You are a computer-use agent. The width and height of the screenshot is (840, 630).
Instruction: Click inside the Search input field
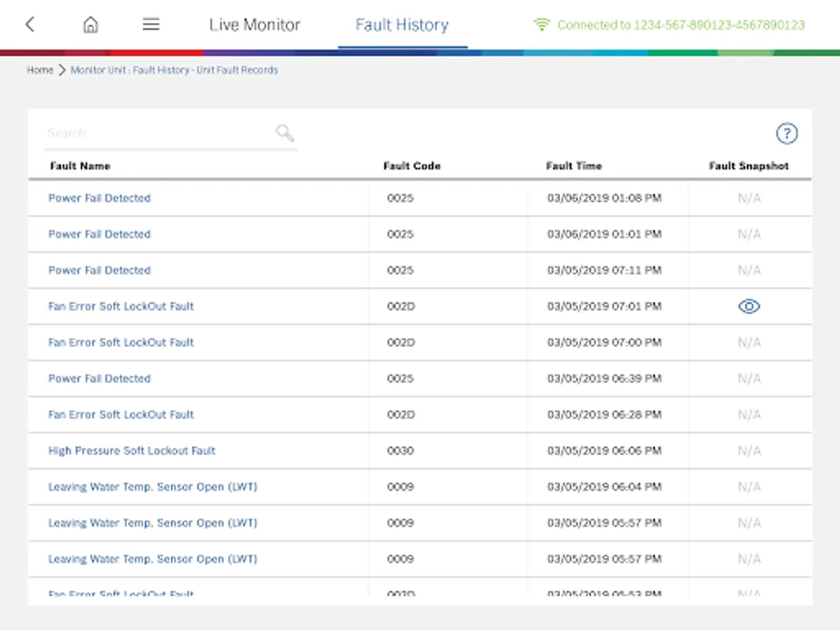[157, 133]
